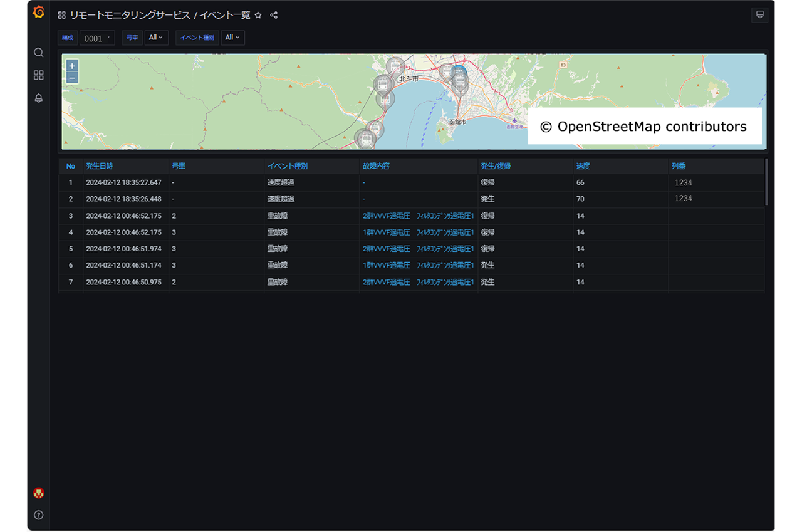Sort table by No column header
802x532 pixels.
(71, 166)
